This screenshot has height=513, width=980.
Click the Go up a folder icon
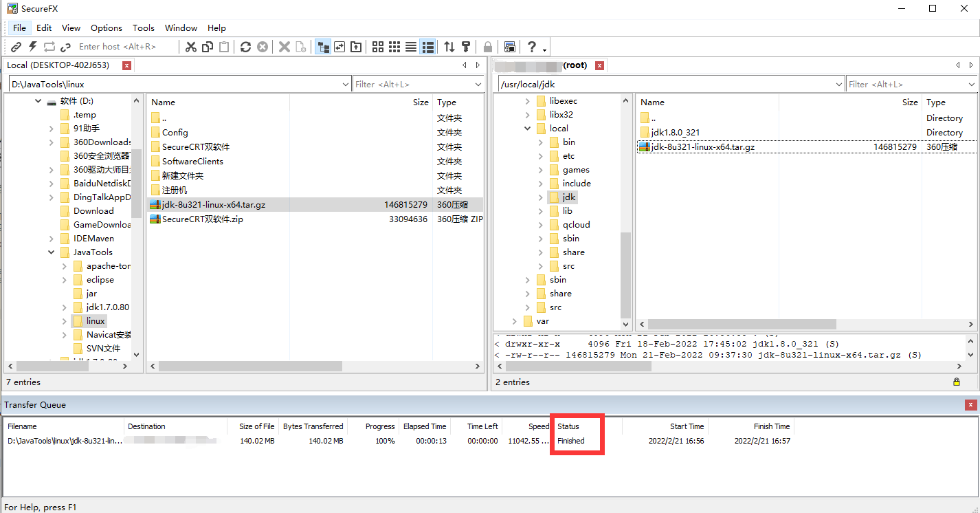click(356, 47)
